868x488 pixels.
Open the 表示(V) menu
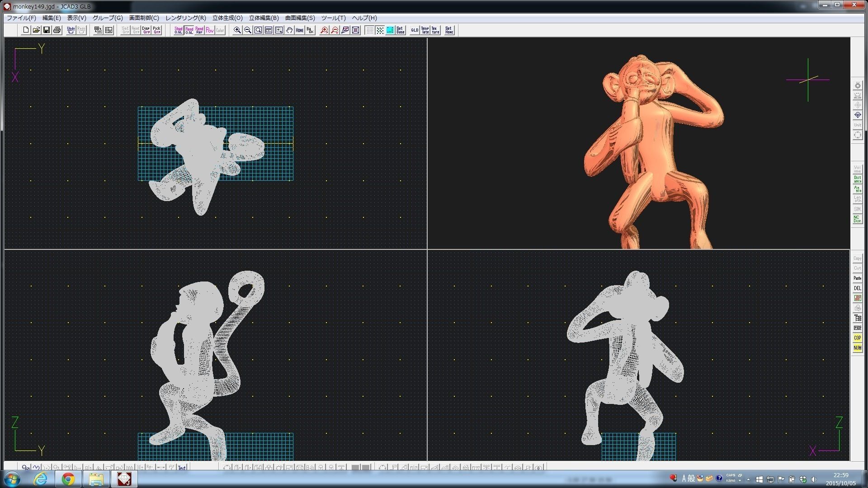click(77, 18)
